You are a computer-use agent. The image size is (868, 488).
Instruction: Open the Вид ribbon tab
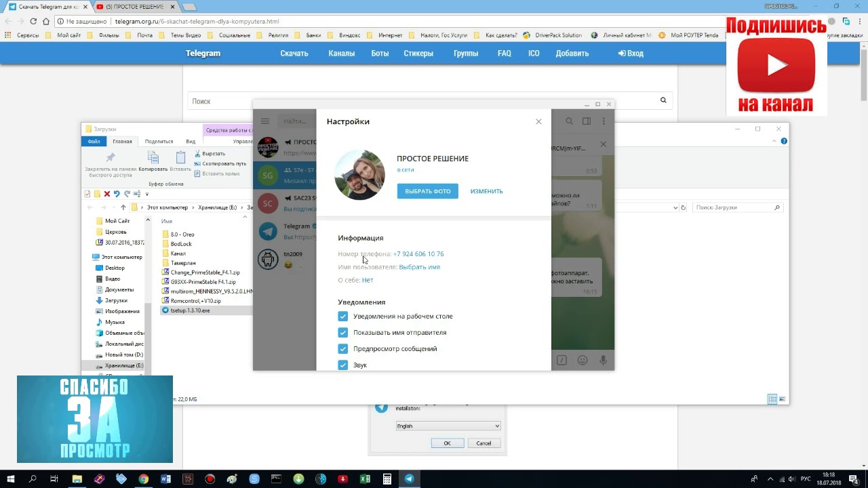(191, 141)
